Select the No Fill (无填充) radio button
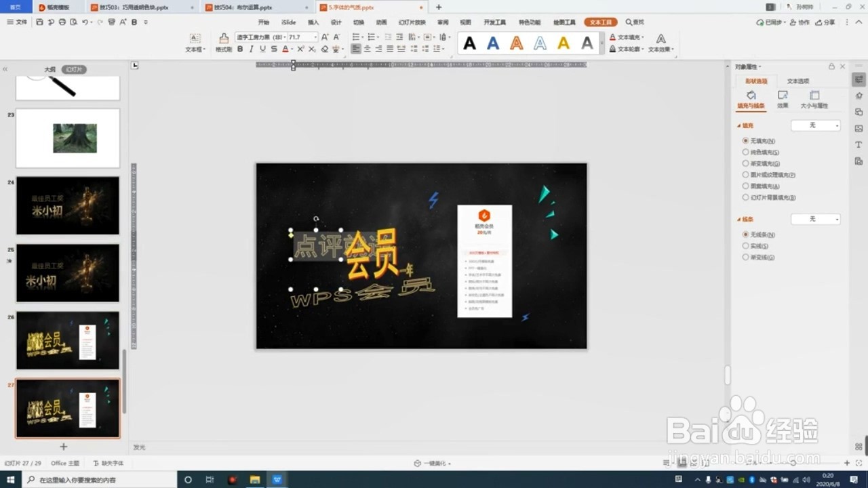 click(746, 141)
